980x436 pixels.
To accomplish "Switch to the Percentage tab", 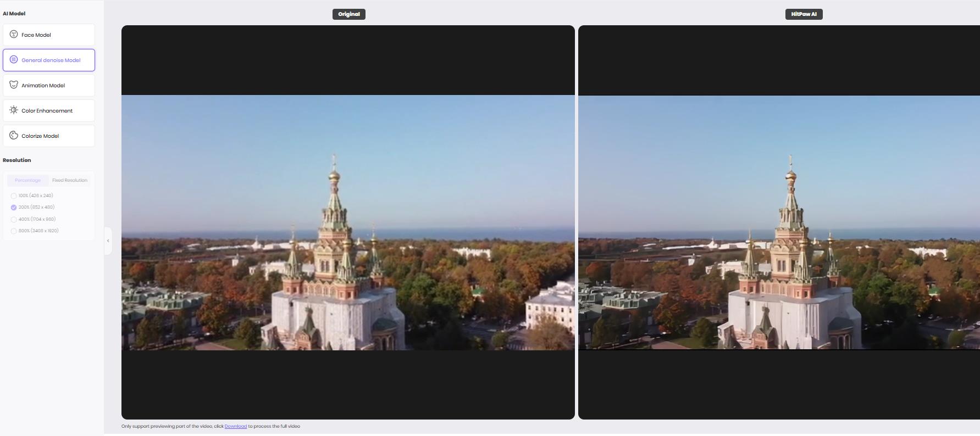I will click(x=27, y=180).
